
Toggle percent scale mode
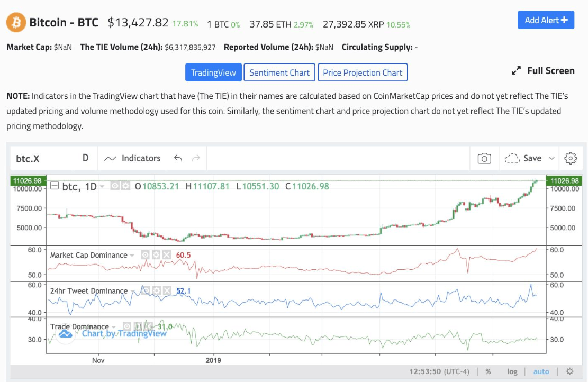pyautogui.click(x=488, y=371)
